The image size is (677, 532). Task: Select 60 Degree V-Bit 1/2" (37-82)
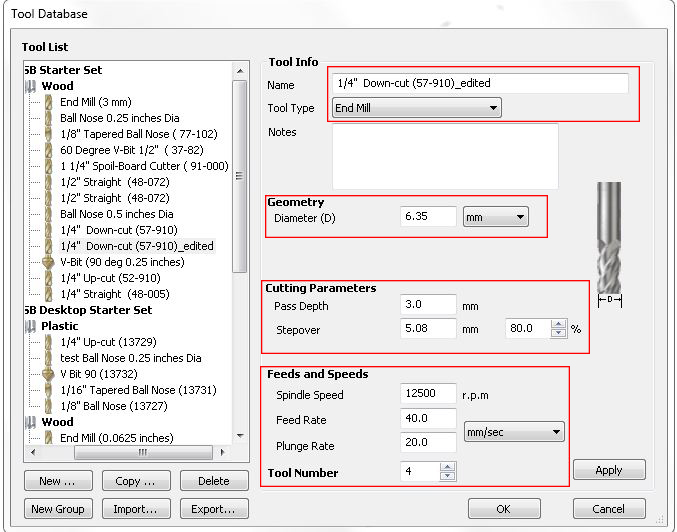(x=132, y=150)
